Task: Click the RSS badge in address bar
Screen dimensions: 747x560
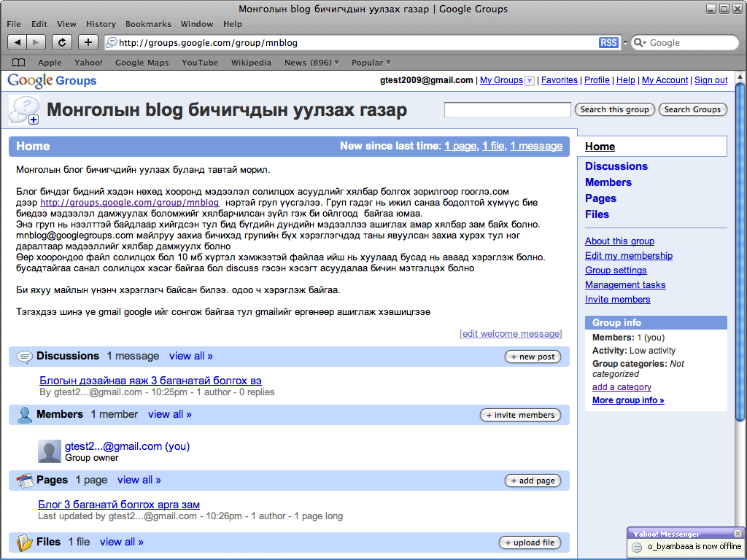Action: (x=608, y=42)
